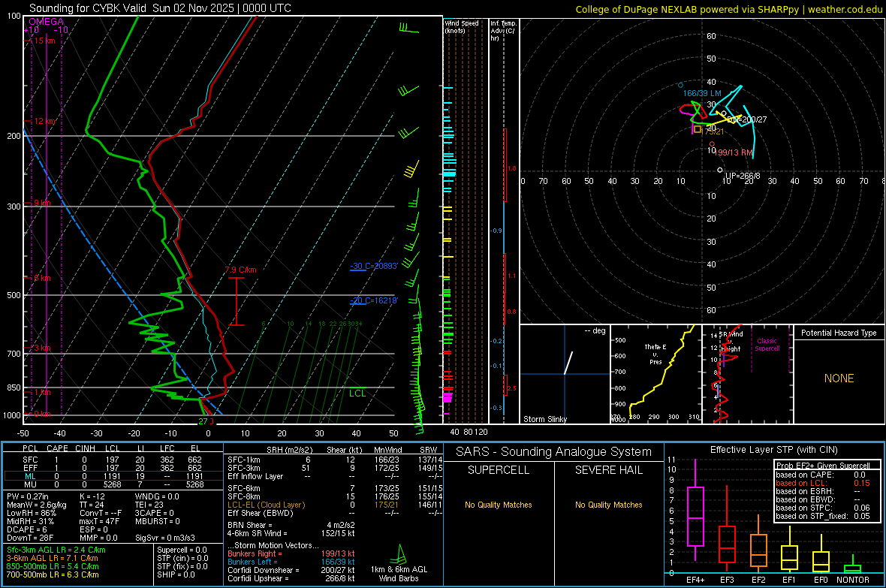Click the PW = 0.27in value
Screen dimensions: 886x588
pyautogui.click(x=27, y=496)
